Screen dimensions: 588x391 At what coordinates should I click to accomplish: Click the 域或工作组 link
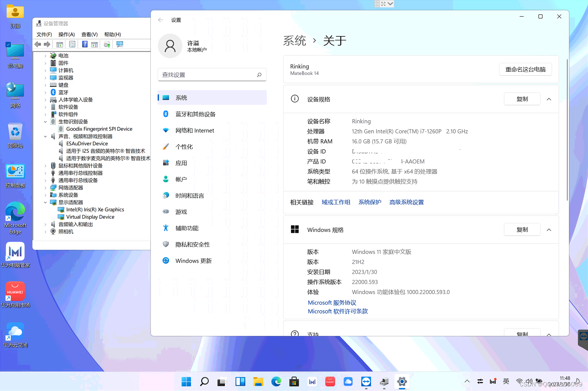click(x=336, y=202)
